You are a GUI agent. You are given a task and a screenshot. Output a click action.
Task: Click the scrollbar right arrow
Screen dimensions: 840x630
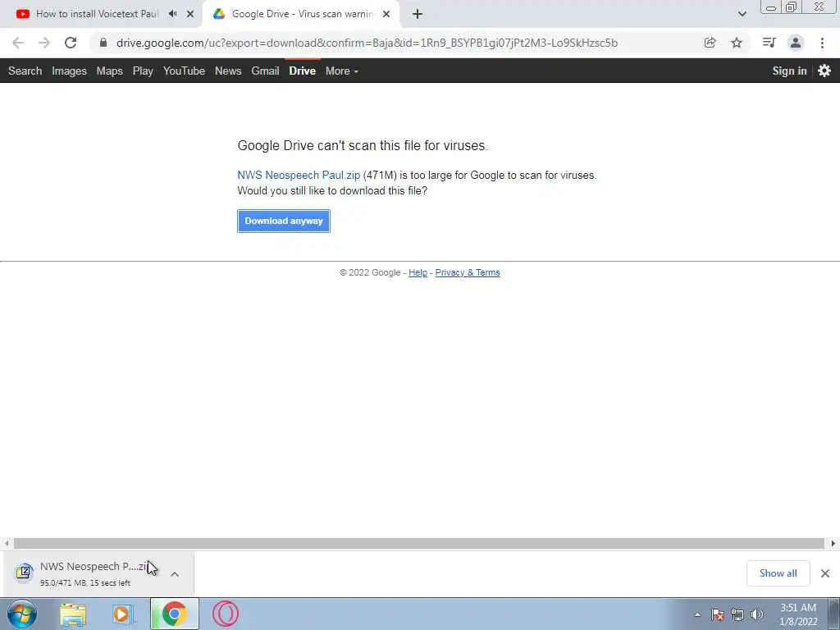tap(833, 543)
